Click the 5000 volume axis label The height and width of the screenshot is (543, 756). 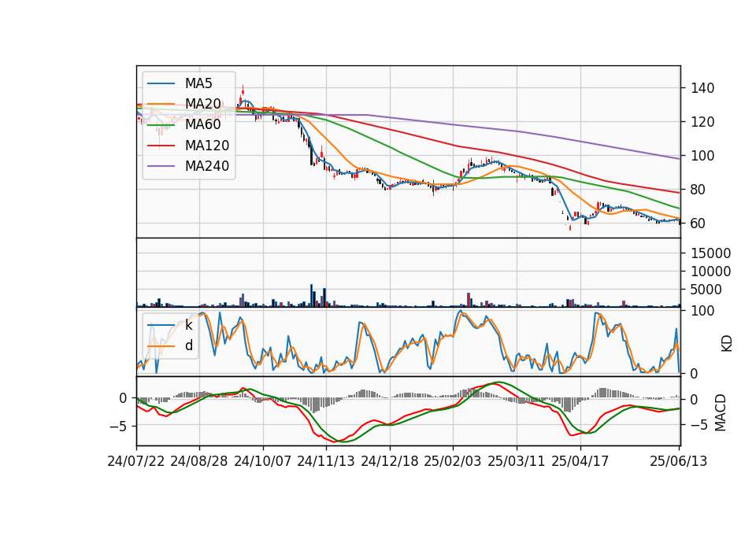(706, 290)
